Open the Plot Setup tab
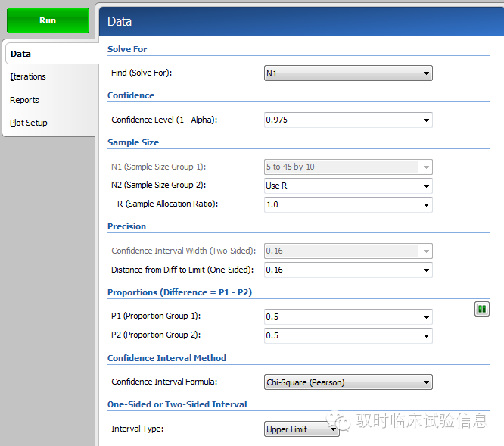 (29, 123)
